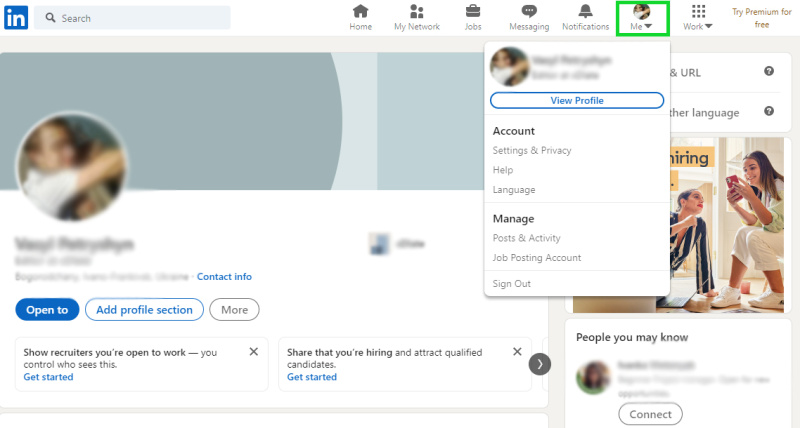The width and height of the screenshot is (800, 428).
Task: Click Get started under open to work
Action: (48, 377)
